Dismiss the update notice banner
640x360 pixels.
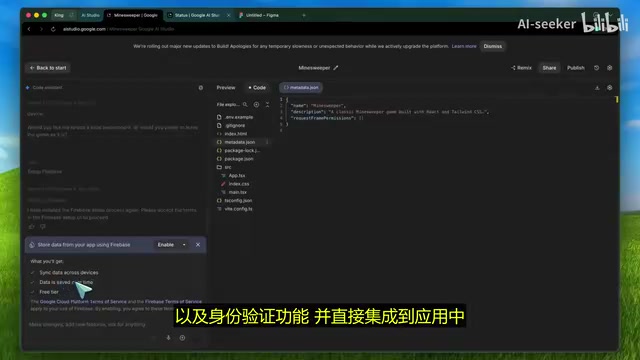tap(493, 46)
